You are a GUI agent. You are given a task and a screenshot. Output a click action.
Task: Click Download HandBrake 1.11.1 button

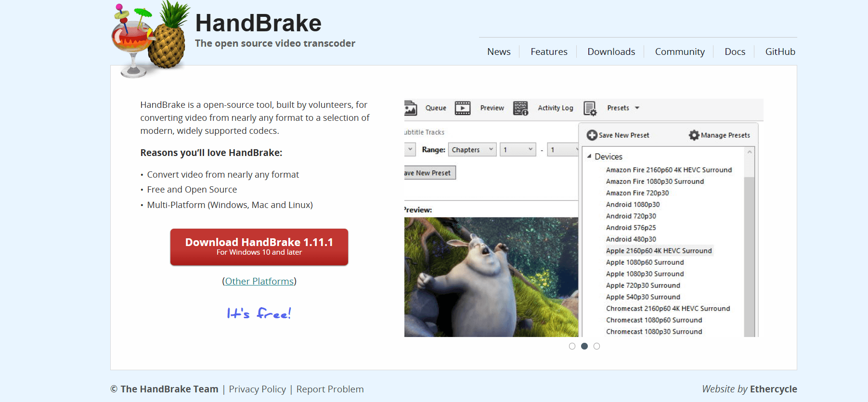pyautogui.click(x=259, y=247)
